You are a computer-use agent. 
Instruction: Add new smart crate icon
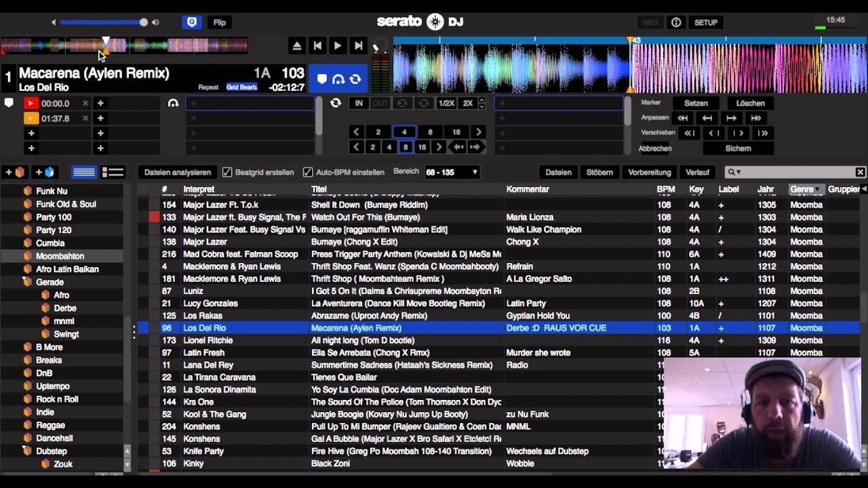coord(44,172)
